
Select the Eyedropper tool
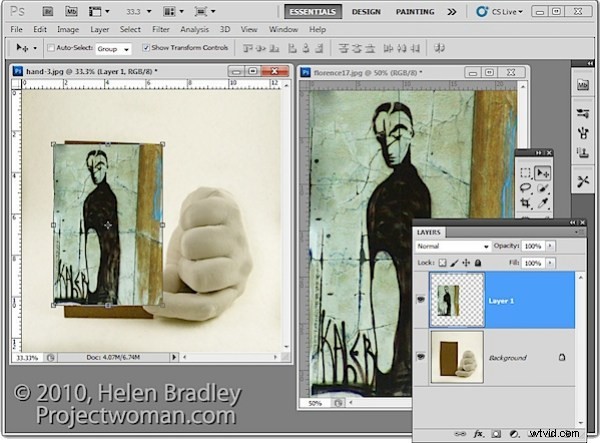point(543,203)
